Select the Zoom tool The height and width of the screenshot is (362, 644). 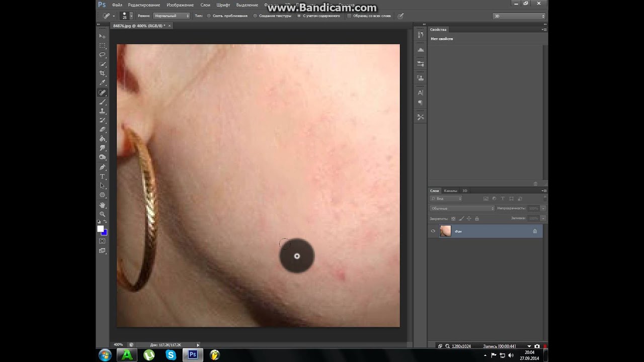(102, 214)
